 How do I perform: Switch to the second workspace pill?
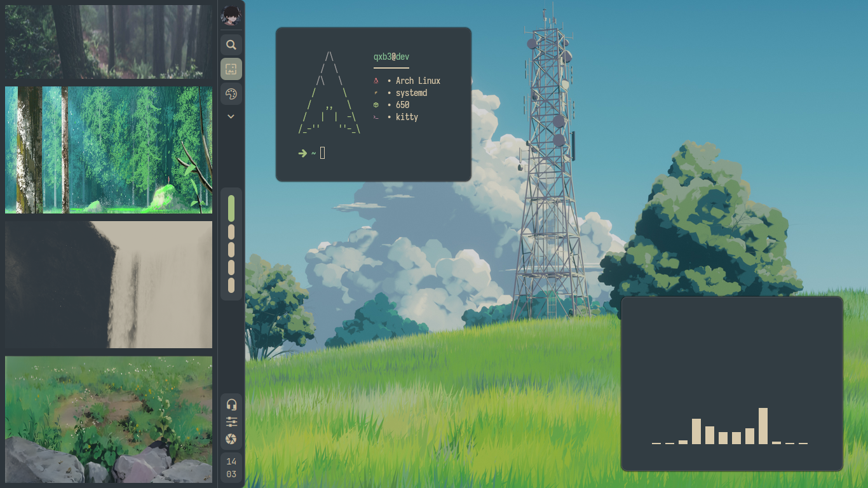tap(231, 232)
